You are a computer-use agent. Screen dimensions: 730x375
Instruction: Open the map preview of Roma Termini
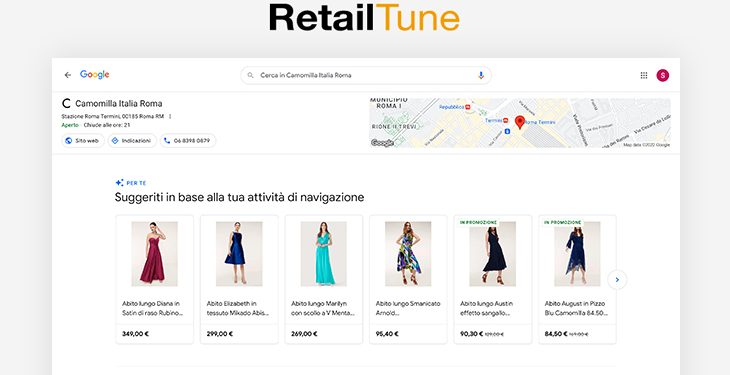click(520, 123)
